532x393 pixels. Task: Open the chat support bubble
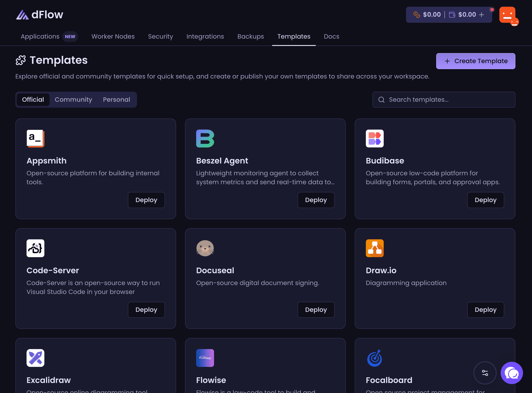[x=512, y=373]
